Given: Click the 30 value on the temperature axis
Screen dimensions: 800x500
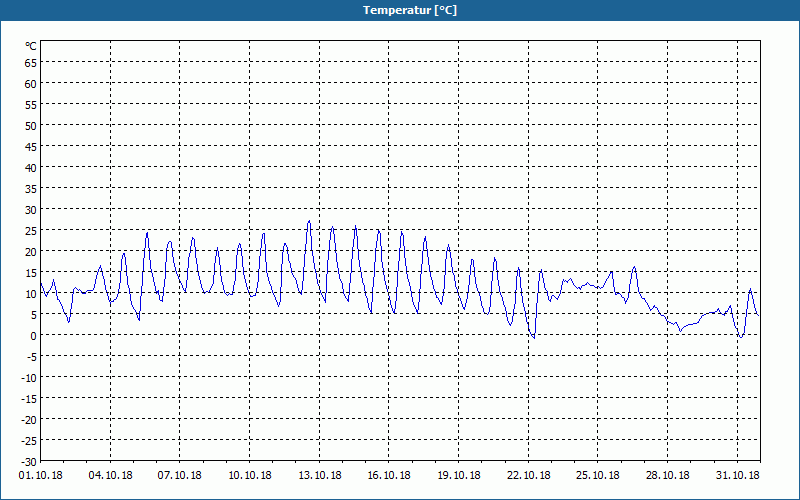Looking at the screenshot, I should point(31,209).
